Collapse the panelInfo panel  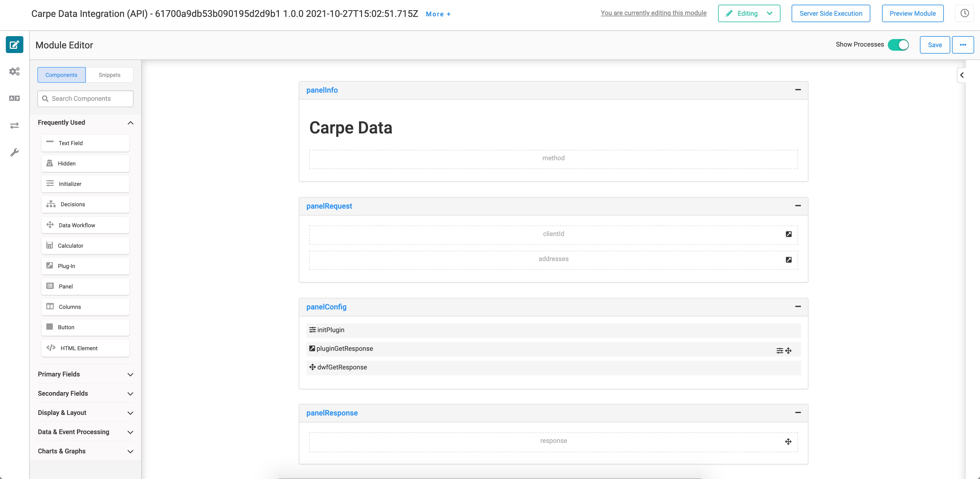click(798, 90)
